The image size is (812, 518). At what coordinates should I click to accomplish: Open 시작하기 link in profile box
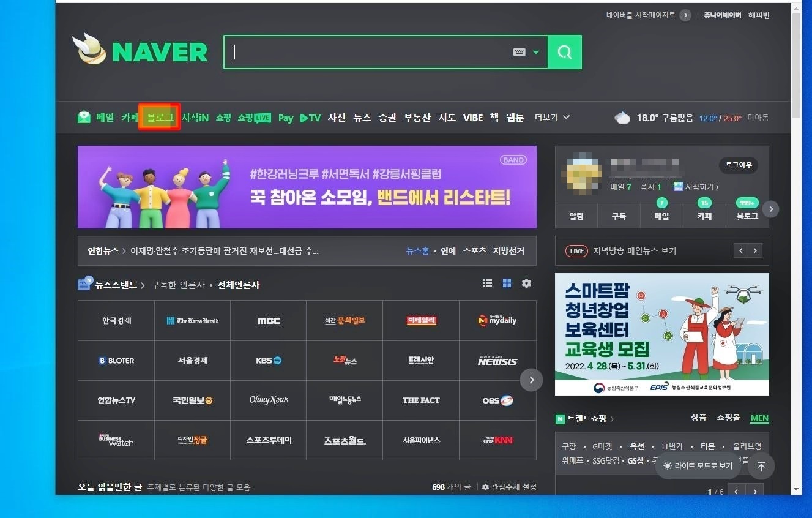coord(696,187)
